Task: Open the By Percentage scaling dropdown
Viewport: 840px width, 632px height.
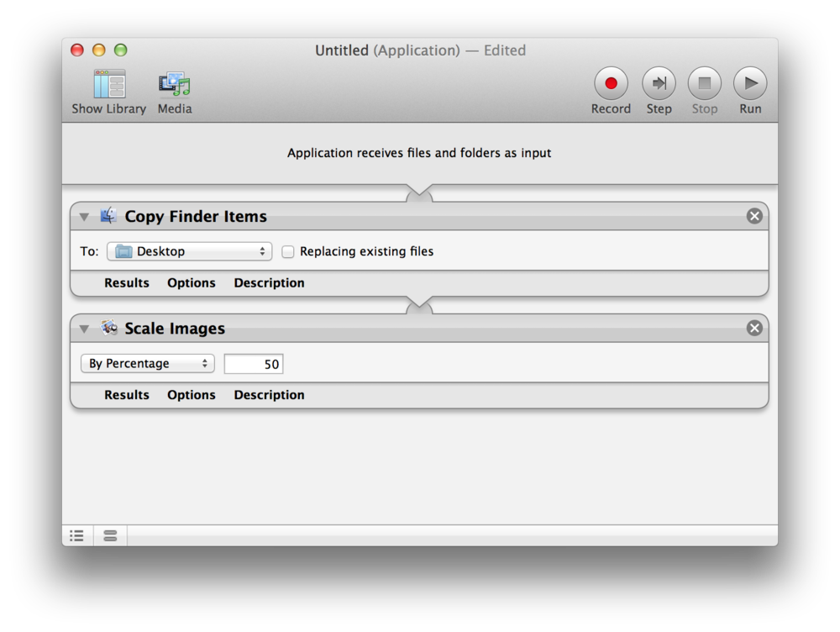Action: [x=148, y=363]
